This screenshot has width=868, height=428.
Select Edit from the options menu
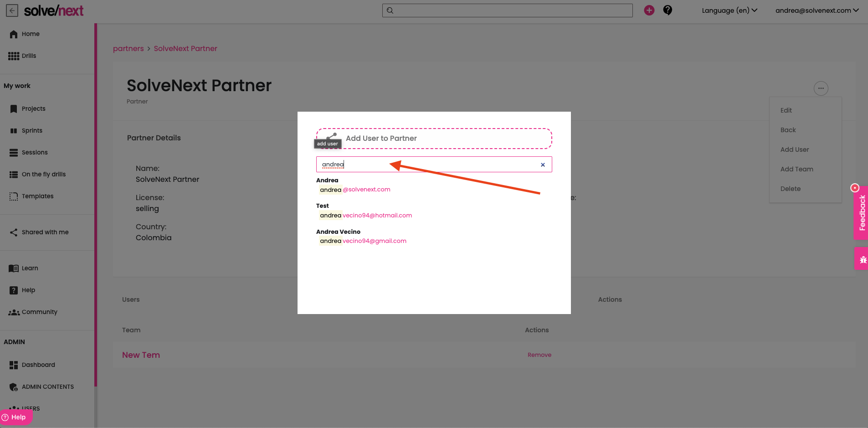pyautogui.click(x=786, y=110)
